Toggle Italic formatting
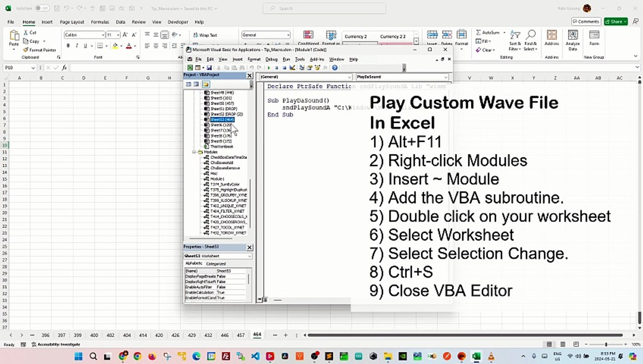 click(x=77, y=45)
